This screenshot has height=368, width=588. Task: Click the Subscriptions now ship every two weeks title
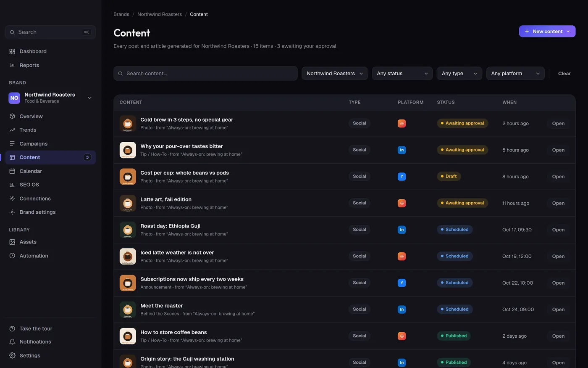pyautogui.click(x=192, y=279)
